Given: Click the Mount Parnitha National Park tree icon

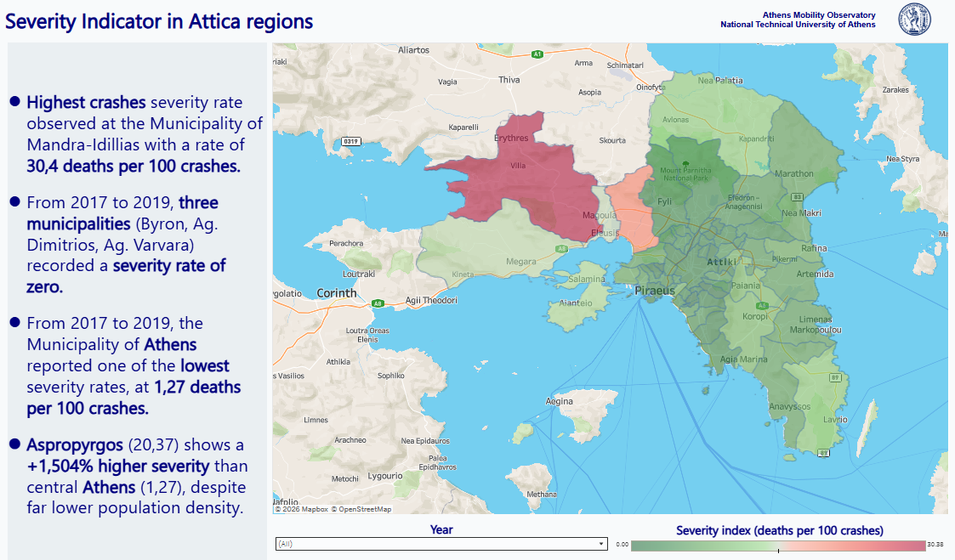Looking at the screenshot, I should click(x=685, y=161).
